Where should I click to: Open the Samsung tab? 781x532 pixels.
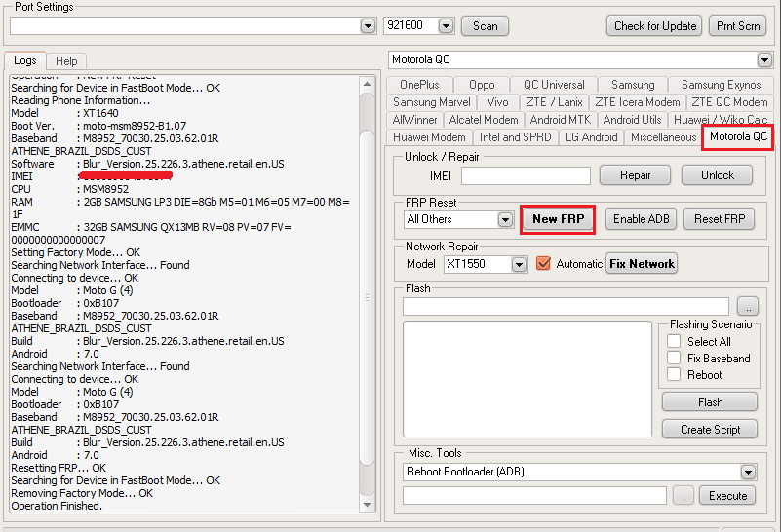pos(633,85)
